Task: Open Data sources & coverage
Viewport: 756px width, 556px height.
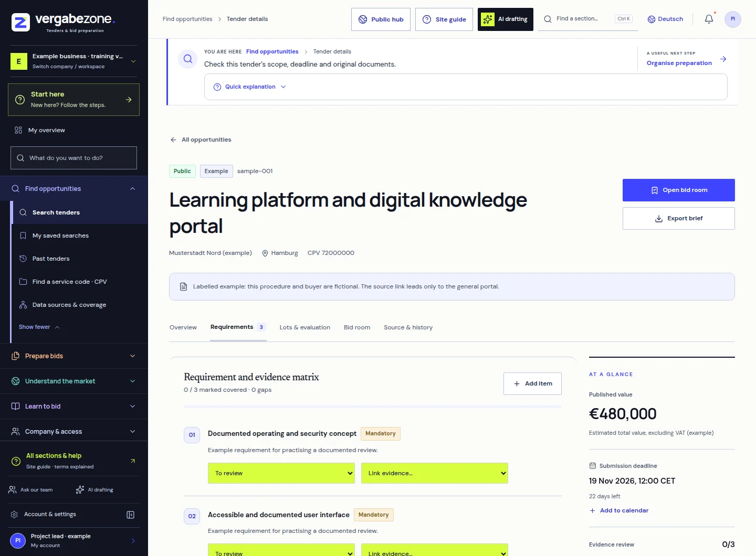Action: tap(80, 305)
